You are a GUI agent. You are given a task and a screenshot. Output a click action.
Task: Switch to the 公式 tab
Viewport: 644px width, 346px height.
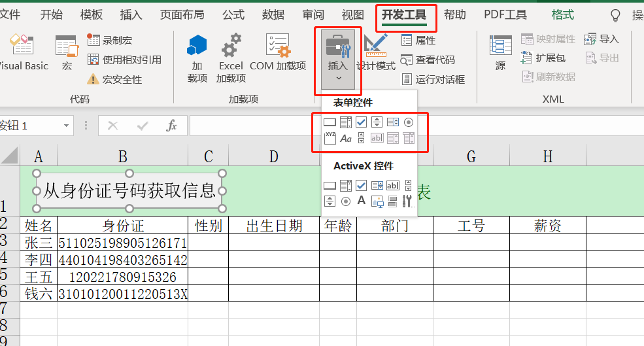click(x=233, y=15)
